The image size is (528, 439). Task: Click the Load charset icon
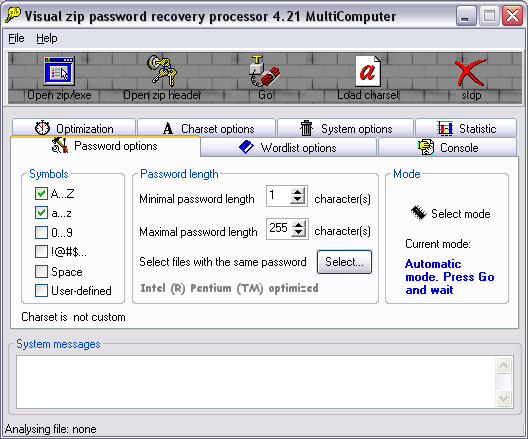pos(368,71)
